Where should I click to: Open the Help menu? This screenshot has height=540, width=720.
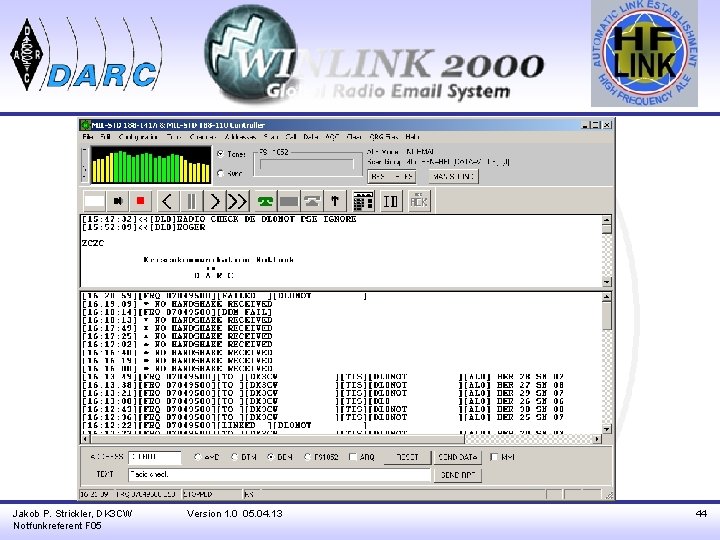(413, 137)
